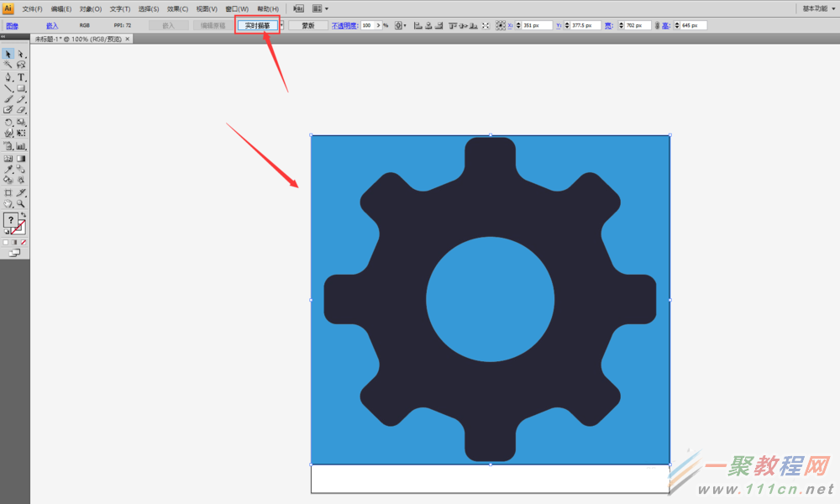This screenshot has height=504, width=840.
Task: Select the Gradient tool
Action: 21,159
